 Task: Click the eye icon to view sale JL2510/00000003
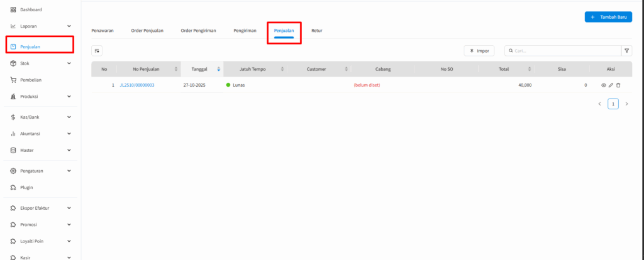pos(604,85)
